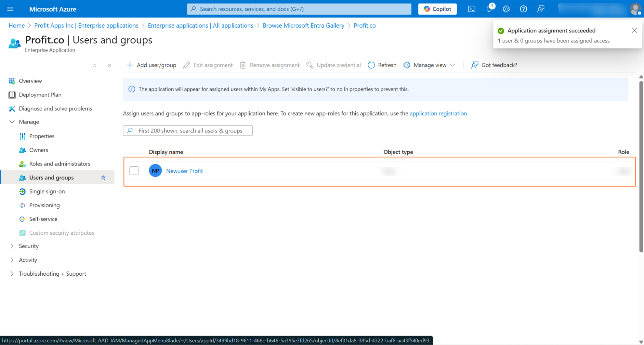This screenshot has width=644, height=345.
Task: Click the expand/collapse all menu arrows
Action: pyautogui.click(x=94, y=66)
